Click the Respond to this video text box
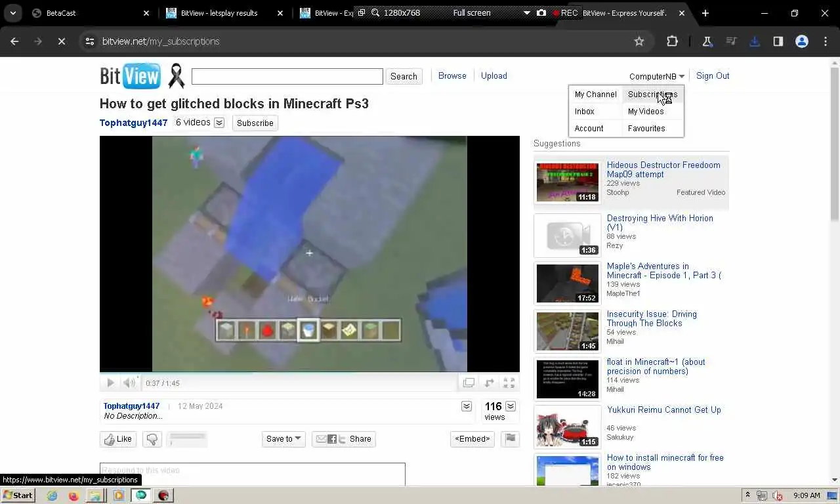This screenshot has width=840, height=504. (x=253, y=474)
